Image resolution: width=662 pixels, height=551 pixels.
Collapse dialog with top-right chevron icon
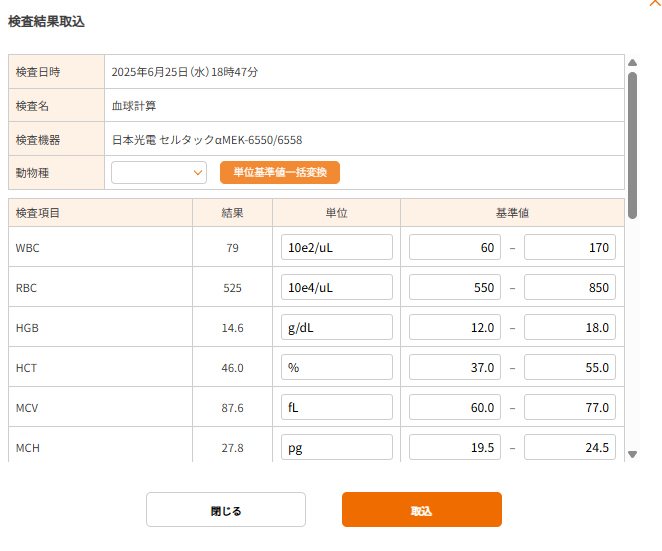pos(654,4)
